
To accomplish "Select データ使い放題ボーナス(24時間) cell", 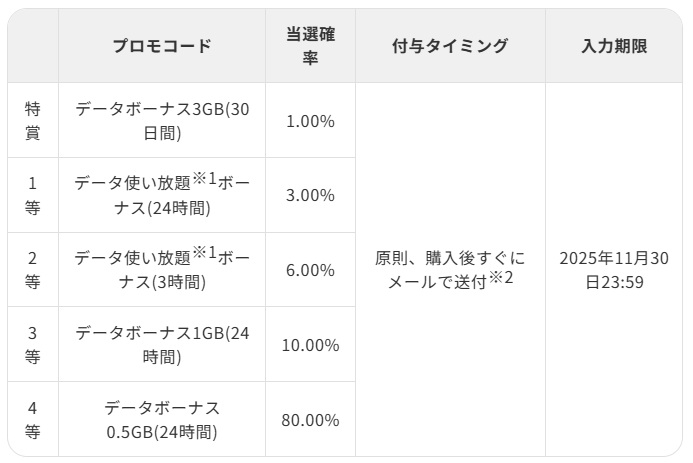I will [162, 195].
